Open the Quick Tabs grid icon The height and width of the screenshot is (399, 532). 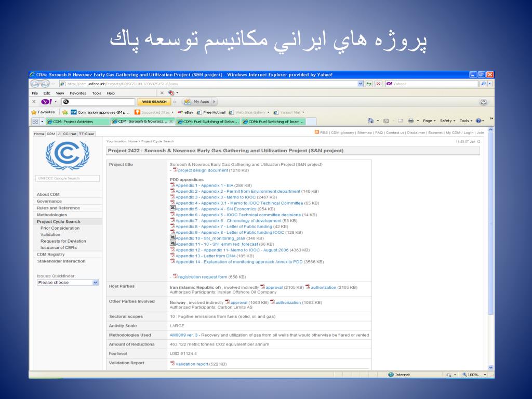point(35,121)
